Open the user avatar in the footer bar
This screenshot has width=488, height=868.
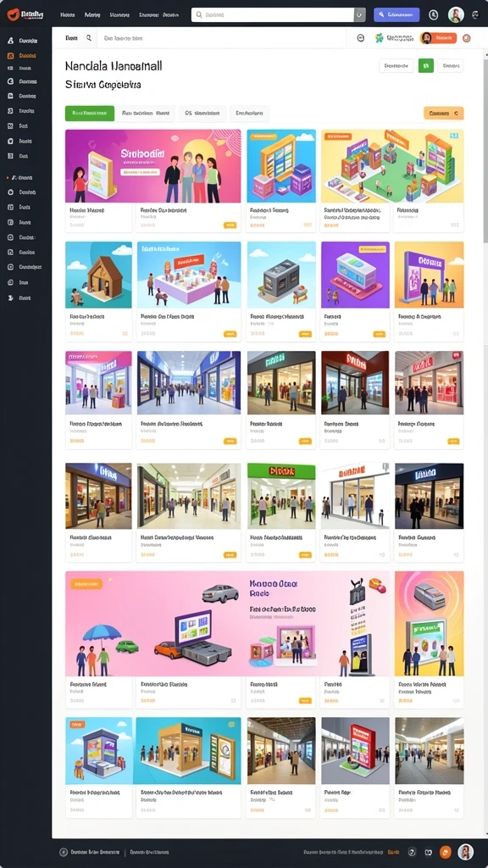pyautogui.click(x=466, y=852)
